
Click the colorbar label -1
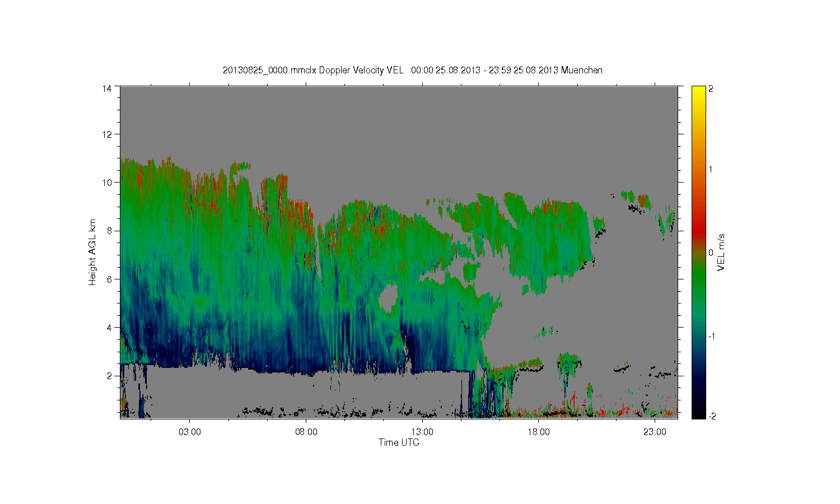click(x=712, y=336)
